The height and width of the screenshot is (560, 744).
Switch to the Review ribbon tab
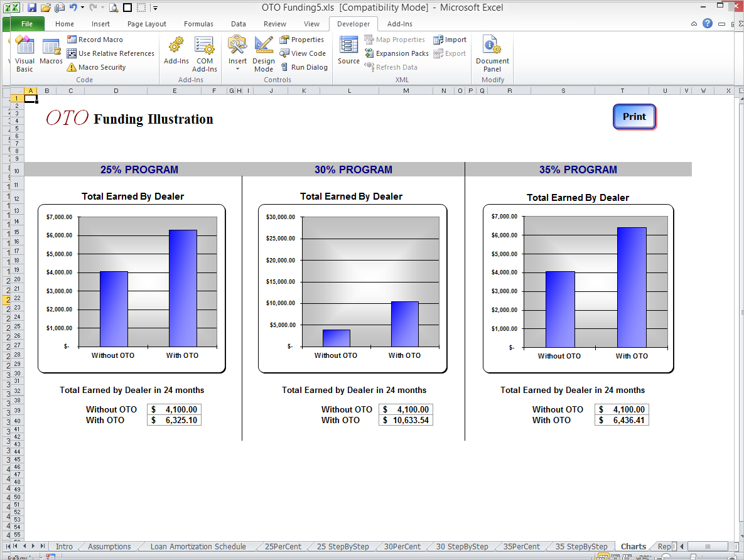(275, 24)
